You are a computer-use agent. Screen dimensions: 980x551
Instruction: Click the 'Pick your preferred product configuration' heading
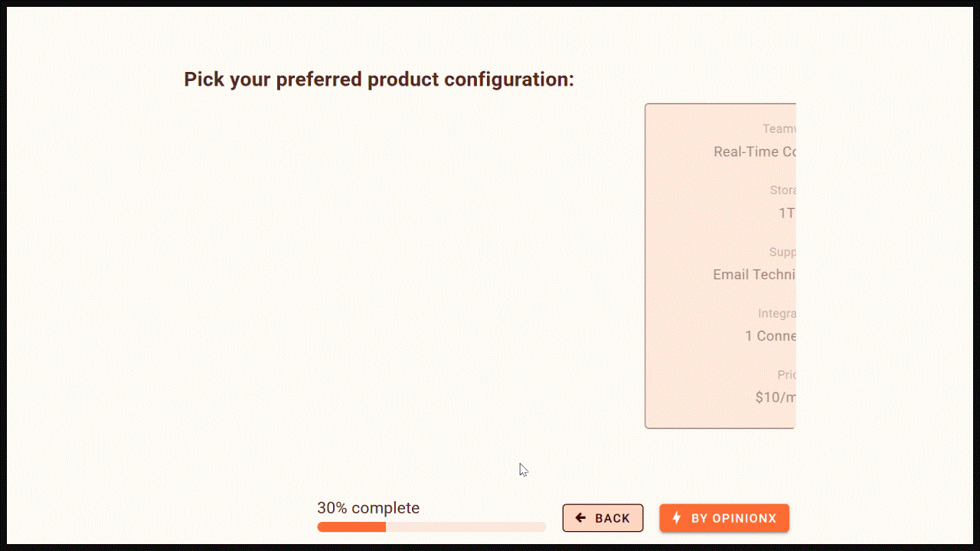(379, 80)
